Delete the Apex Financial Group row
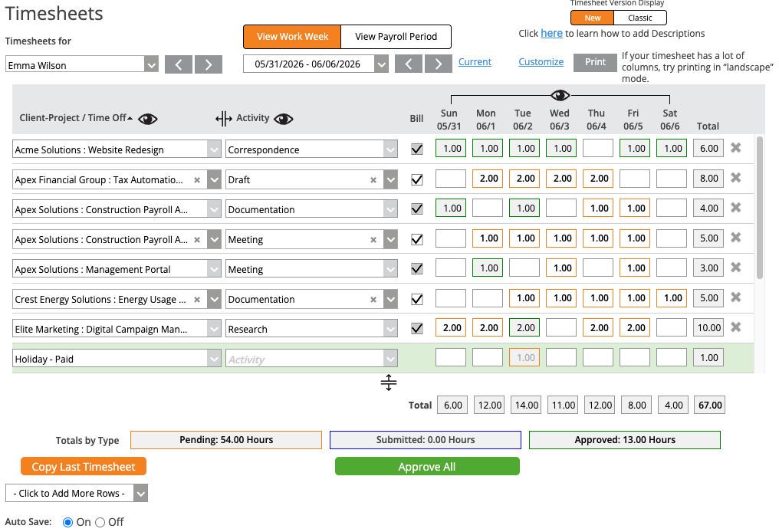 [x=736, y=178]
